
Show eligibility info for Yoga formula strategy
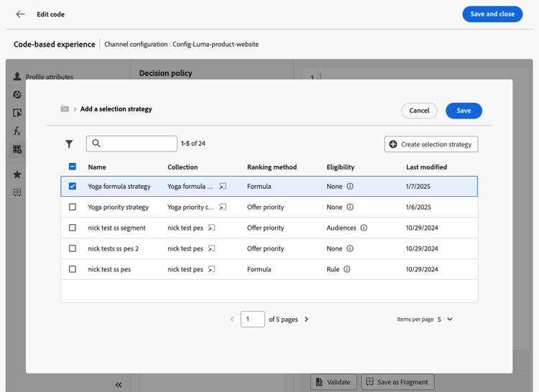[x=350, y=187]
